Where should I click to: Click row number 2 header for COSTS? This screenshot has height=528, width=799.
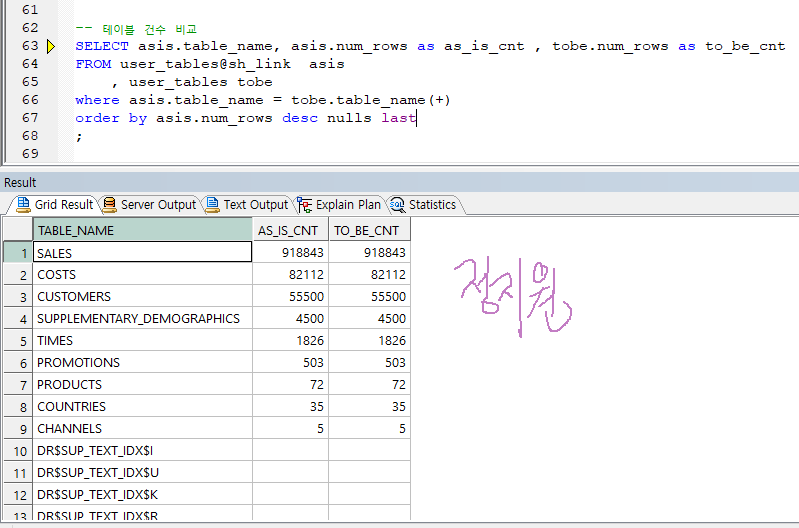pos(17,275)
